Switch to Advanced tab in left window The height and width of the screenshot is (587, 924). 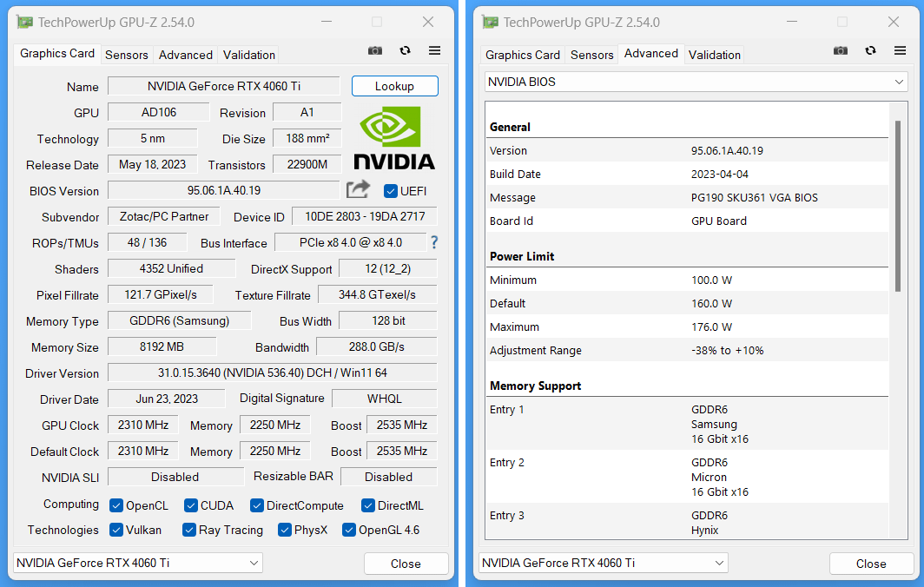tap(186, 55)
